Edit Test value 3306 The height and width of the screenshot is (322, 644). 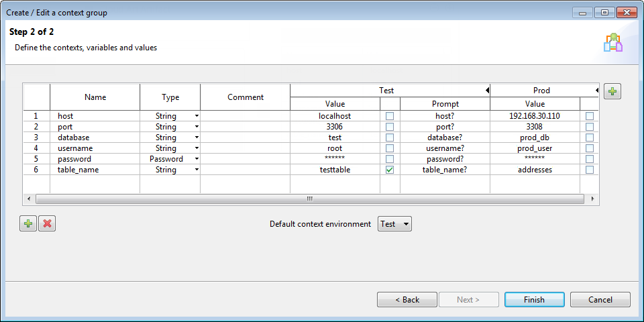coord(335,127)
